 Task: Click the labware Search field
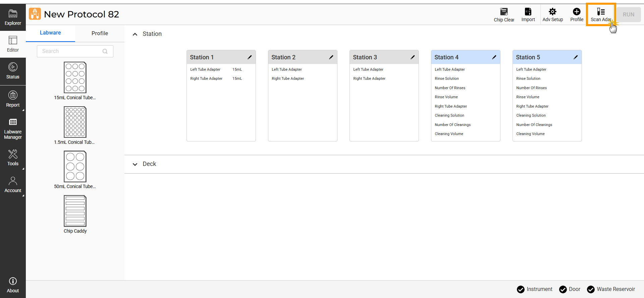point(71,51)
